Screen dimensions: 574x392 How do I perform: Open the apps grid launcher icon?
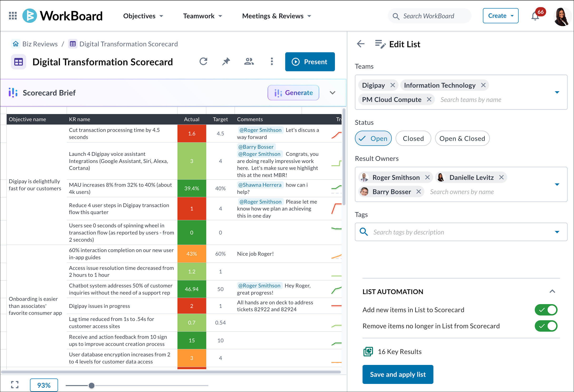click(13, 16)
